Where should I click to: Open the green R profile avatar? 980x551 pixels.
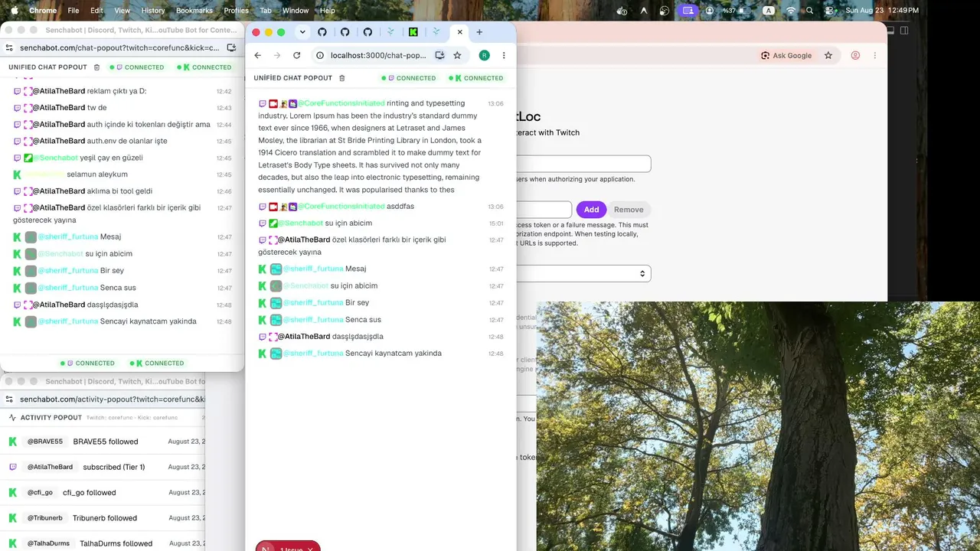(x=484, y=55)
